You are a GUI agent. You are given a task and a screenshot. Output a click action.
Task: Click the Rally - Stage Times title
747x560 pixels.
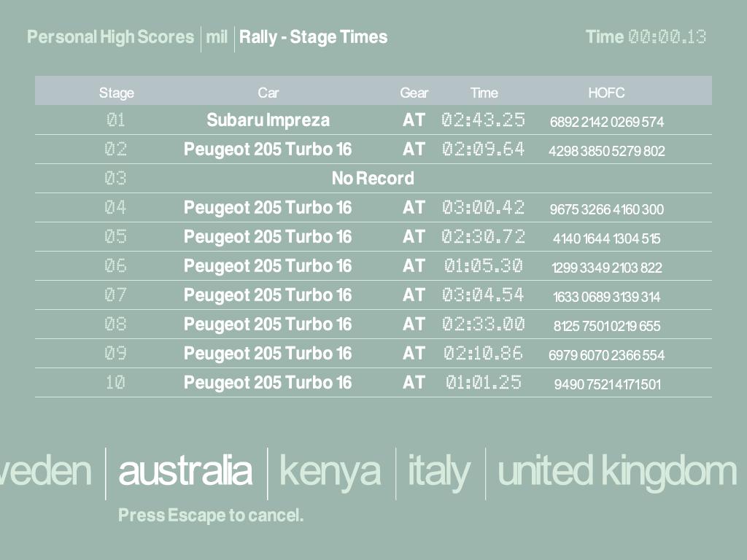point(313,37)
